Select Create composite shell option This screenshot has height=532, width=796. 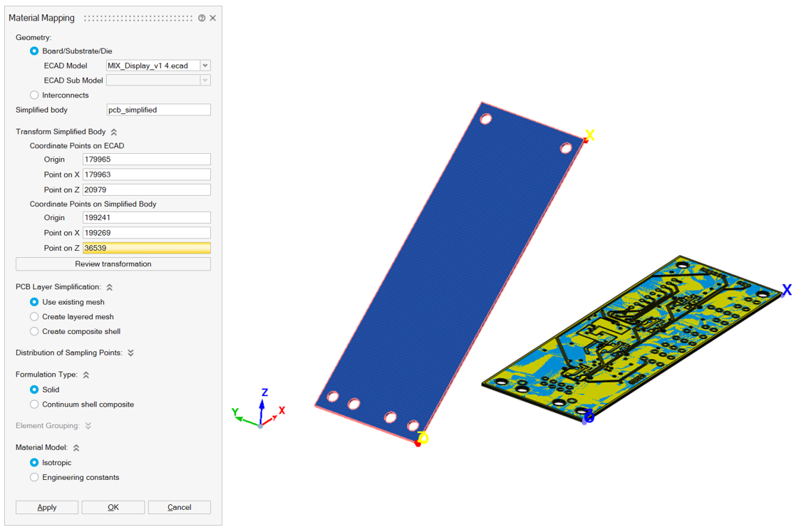[34, 331]
